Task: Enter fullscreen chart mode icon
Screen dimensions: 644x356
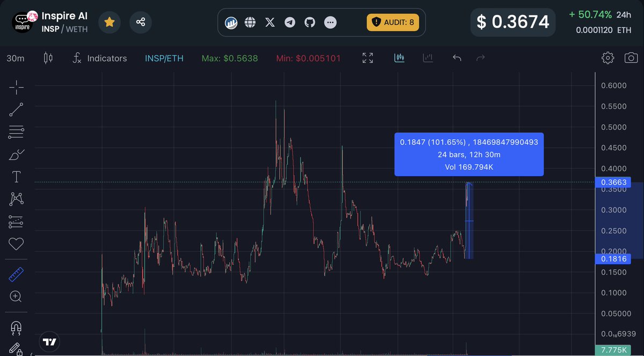Action: tap(368, 58)
